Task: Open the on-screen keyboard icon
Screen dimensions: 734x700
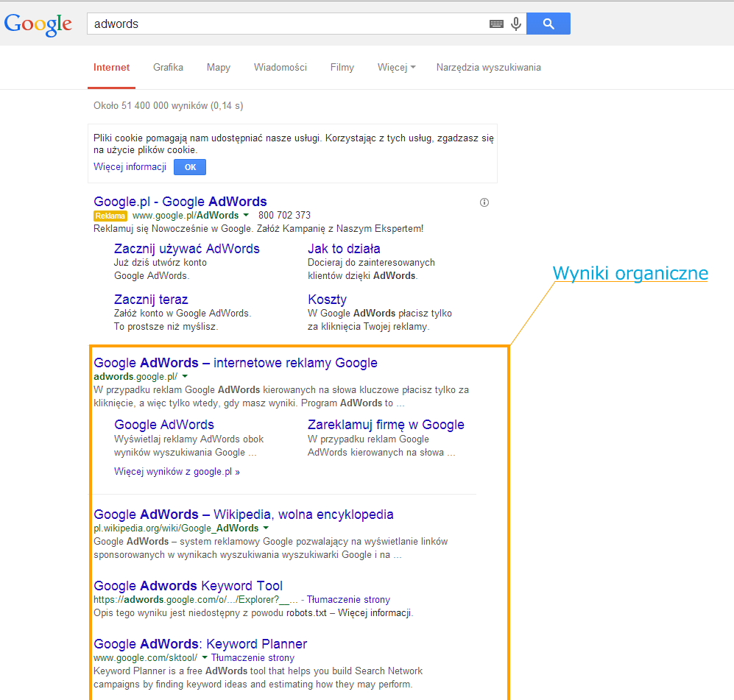Action: 496,24
